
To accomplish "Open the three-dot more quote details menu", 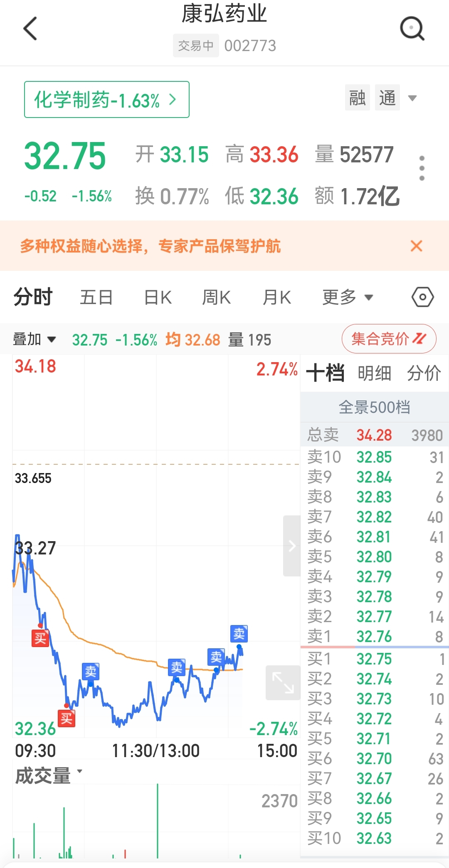I will pos(422,168).
